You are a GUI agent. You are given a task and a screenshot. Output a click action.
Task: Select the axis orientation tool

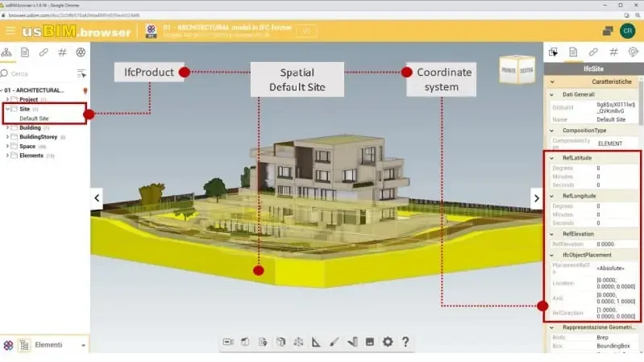click(298, 342)
